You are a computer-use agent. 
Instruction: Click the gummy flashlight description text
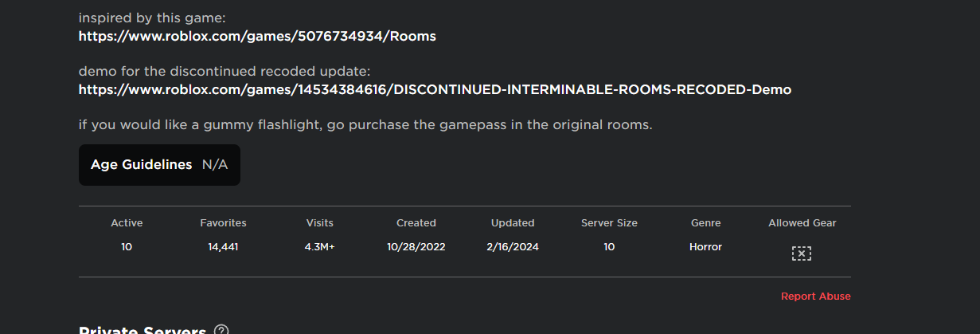(x=365, y=125)
